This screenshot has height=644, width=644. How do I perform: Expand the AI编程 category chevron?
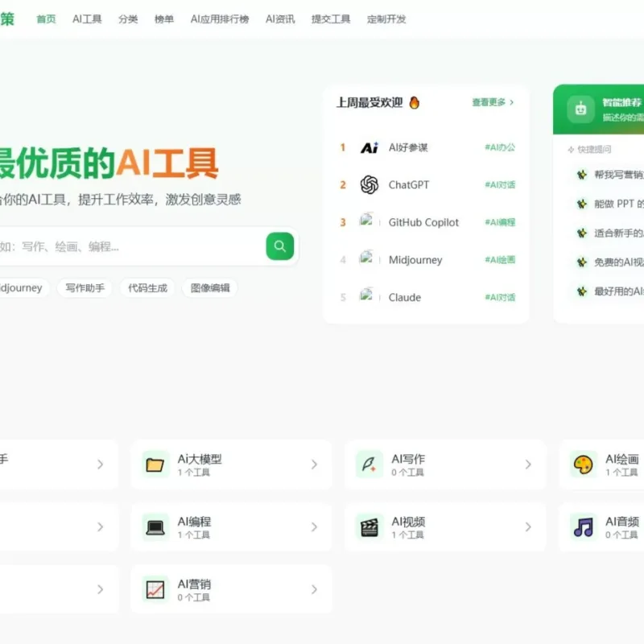tap(314, 527)
